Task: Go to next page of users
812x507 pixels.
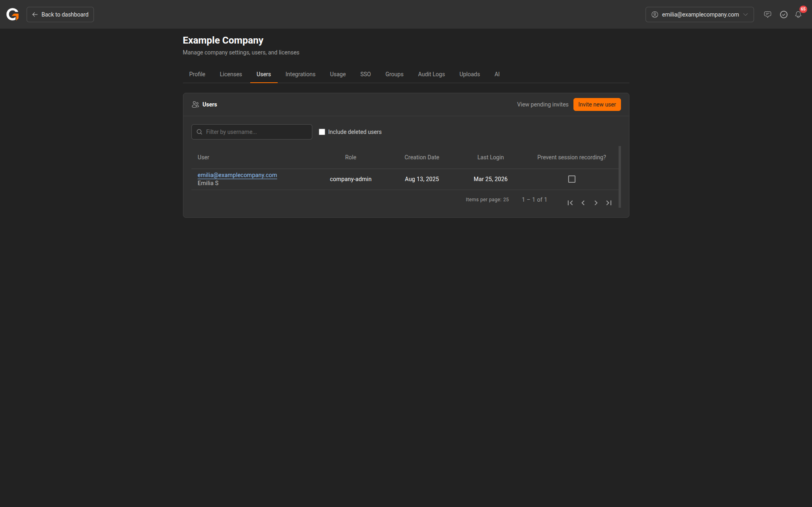Action: 596,203
